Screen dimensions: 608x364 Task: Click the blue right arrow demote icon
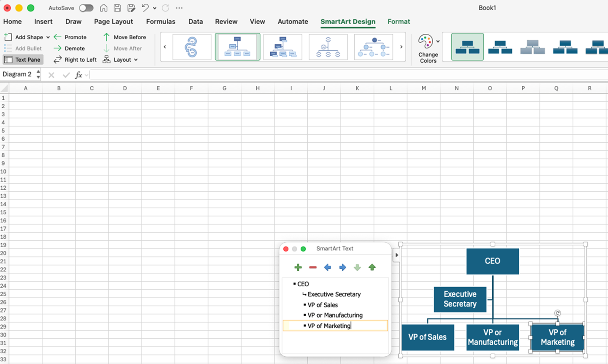(x=342, y=267)
